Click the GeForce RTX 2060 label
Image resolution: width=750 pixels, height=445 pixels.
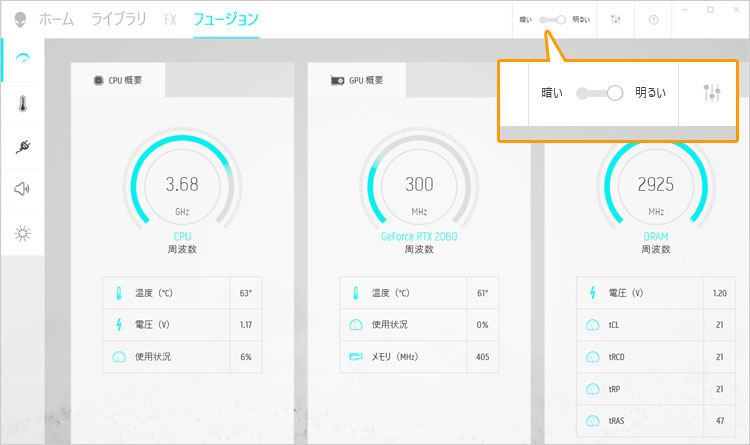[419, 236]
